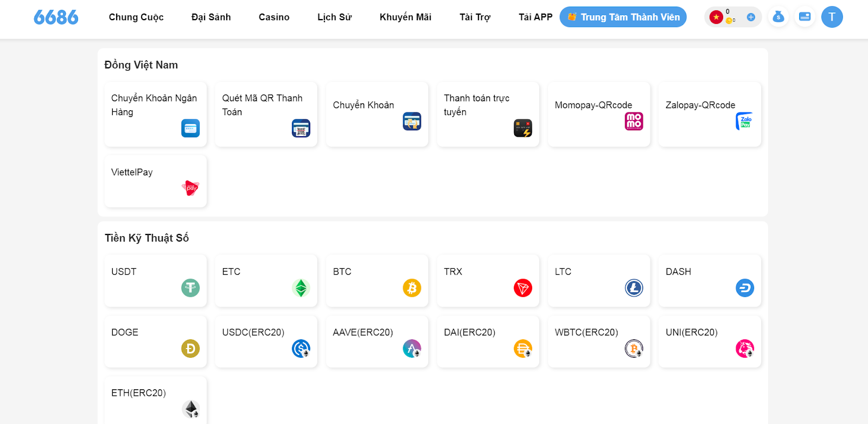Open the Tải APP menu item
Image resolution: width=868 pixels, height=424 pixels.
pos(535,17)
